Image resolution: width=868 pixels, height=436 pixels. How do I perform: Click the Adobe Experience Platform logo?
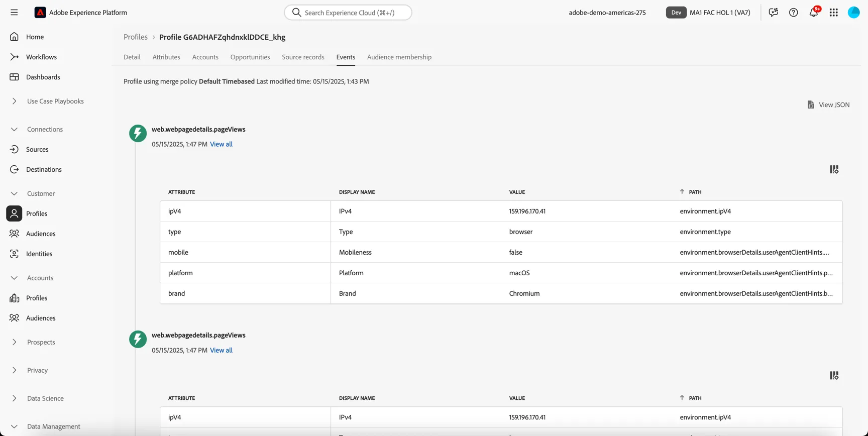(x=40, y=13)
